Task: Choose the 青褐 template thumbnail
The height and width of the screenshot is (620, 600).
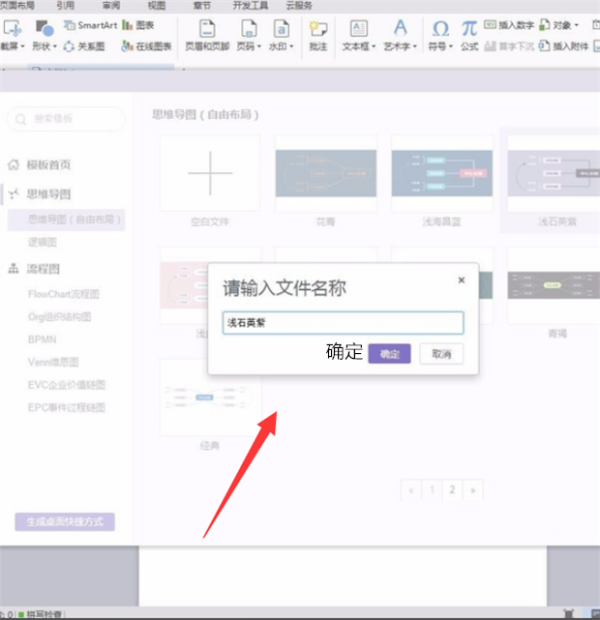Action: (554, 285)
